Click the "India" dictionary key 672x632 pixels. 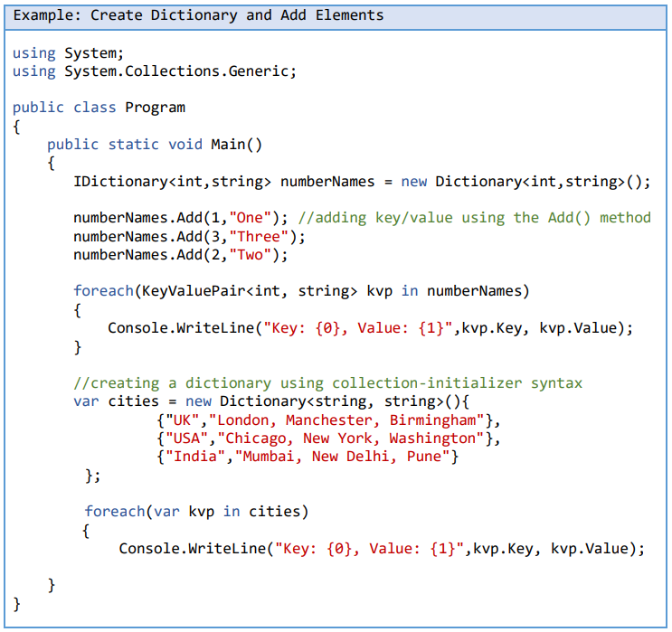[x=194, y=457]
